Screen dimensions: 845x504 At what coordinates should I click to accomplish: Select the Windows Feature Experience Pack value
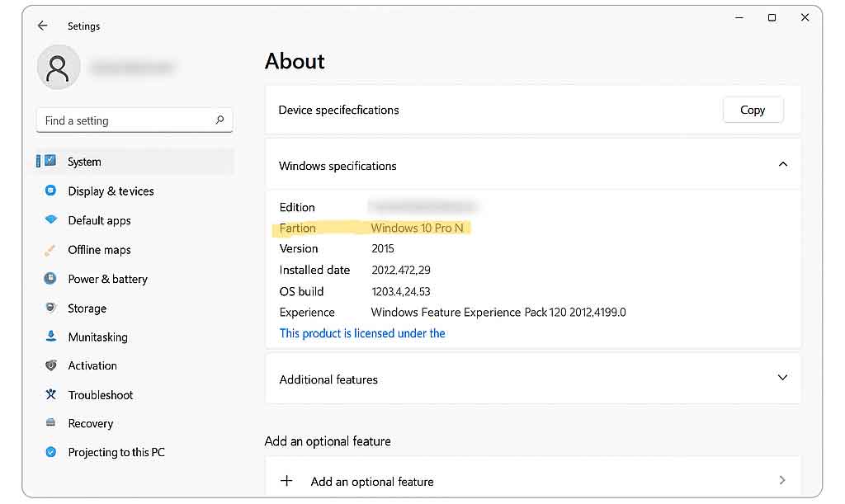498,313
